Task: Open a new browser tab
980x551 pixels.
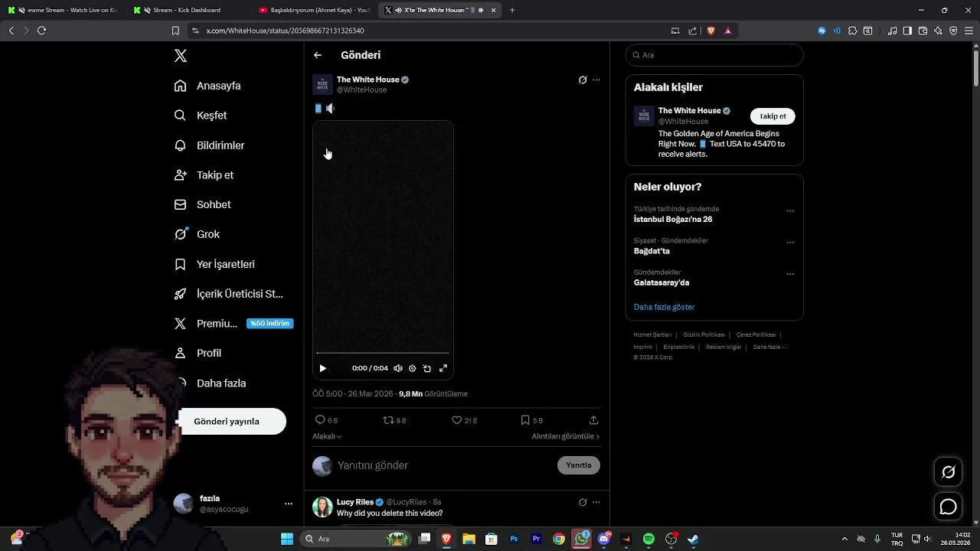Action: [x=512, y=10]
